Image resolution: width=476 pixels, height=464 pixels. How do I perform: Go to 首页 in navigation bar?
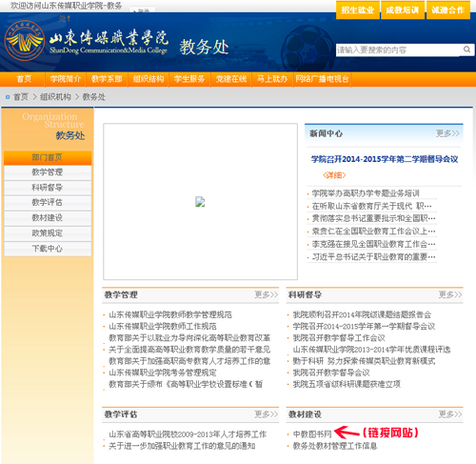[24, 79]
